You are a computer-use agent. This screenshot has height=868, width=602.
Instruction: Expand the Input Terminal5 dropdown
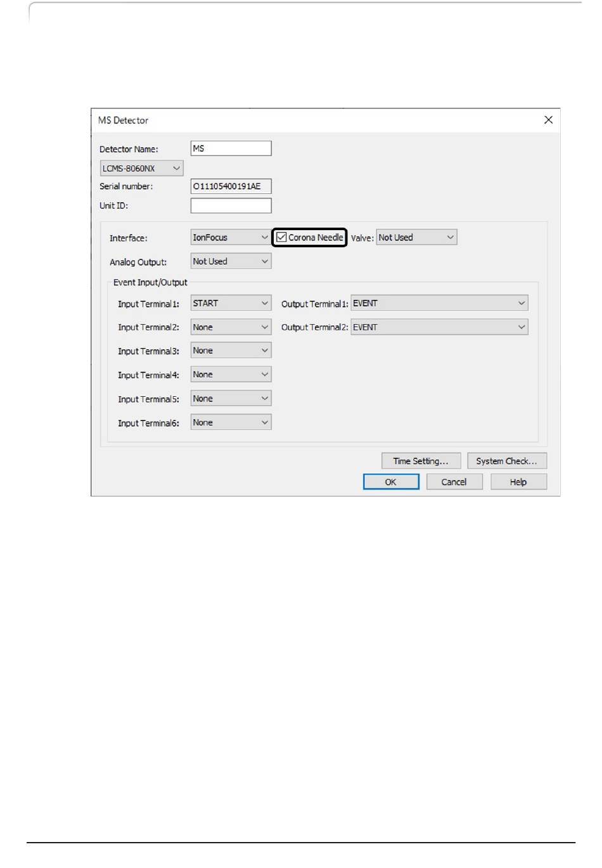pyautogui.click(x=231, y=399)
